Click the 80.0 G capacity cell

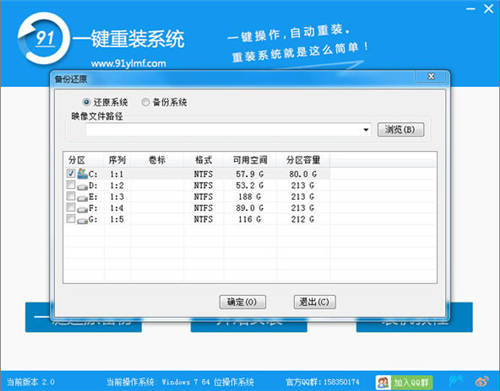(x=303, y=174)
